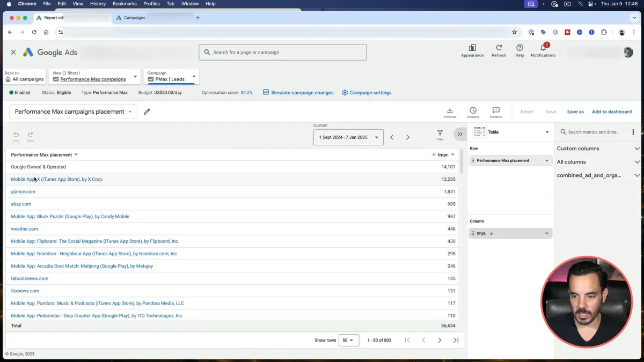644x362 pixels.
Task: Open PMax | Leads campaign dropdown
Action: (x=171, y=76)
